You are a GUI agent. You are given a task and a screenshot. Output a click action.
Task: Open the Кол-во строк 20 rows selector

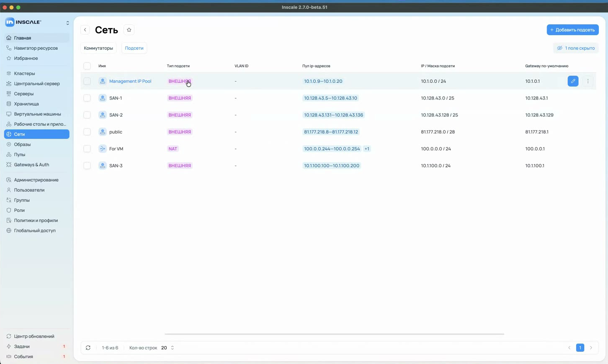click(167, 348)
